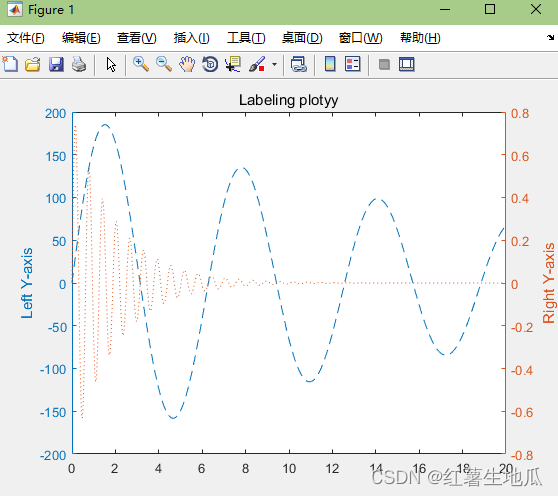Screen dimensions: 558x496
Task: Select the Edit Plot arrow tool
Action: tap(111, 65)
